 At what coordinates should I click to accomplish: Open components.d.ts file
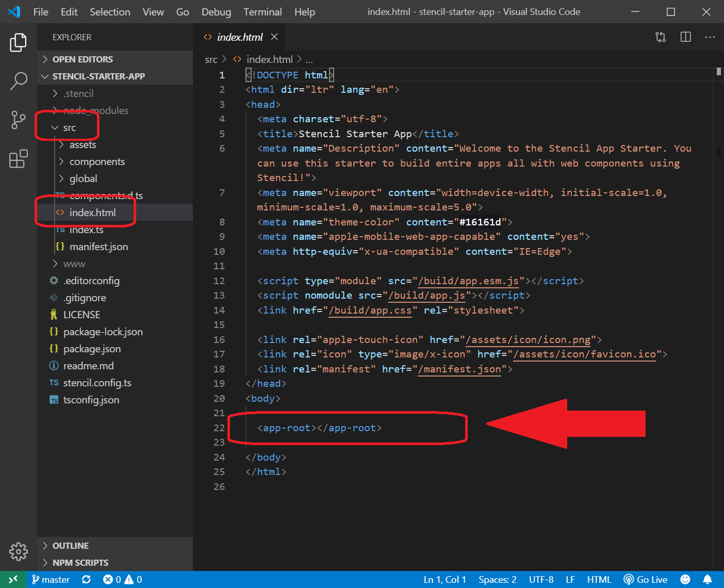[115, 195]
